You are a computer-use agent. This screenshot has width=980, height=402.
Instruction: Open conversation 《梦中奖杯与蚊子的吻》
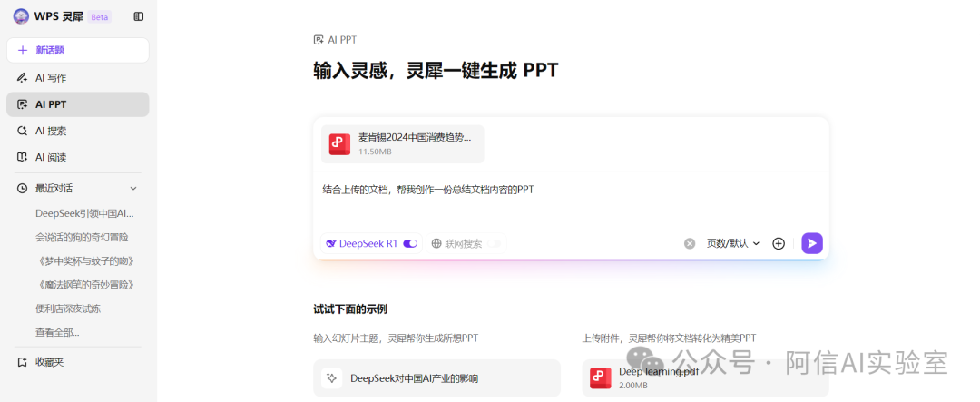click(85, 260)
